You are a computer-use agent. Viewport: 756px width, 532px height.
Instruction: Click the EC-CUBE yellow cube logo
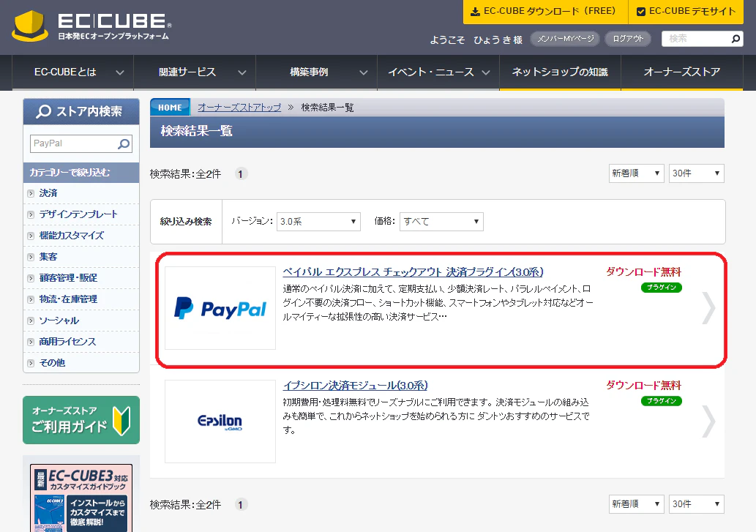click(31, 26)
